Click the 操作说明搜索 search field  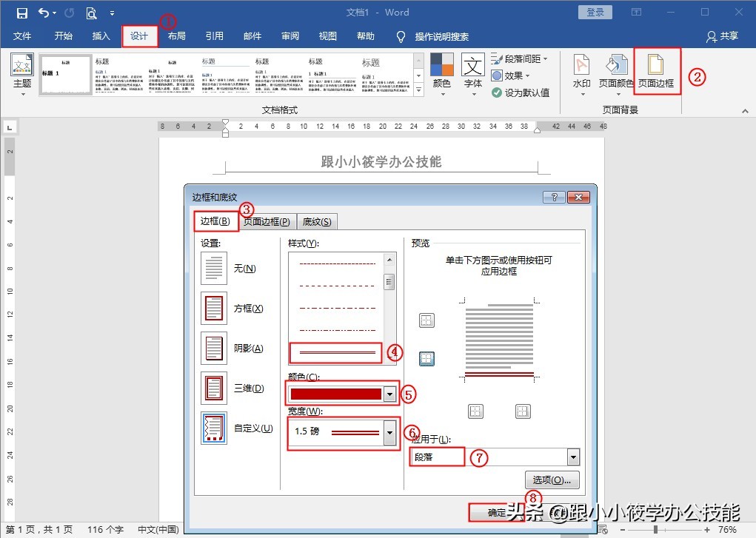click(443, 36)
